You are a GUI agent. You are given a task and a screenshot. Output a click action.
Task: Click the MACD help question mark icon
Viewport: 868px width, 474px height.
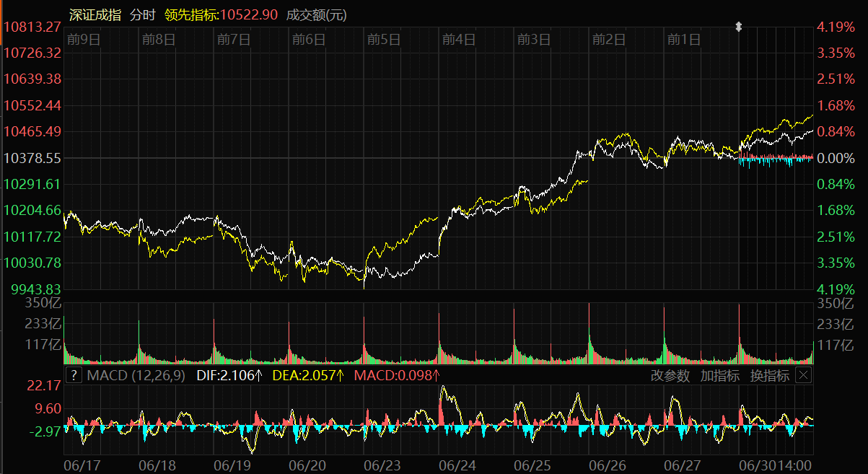pyautogui.click(x=74, y=375)
